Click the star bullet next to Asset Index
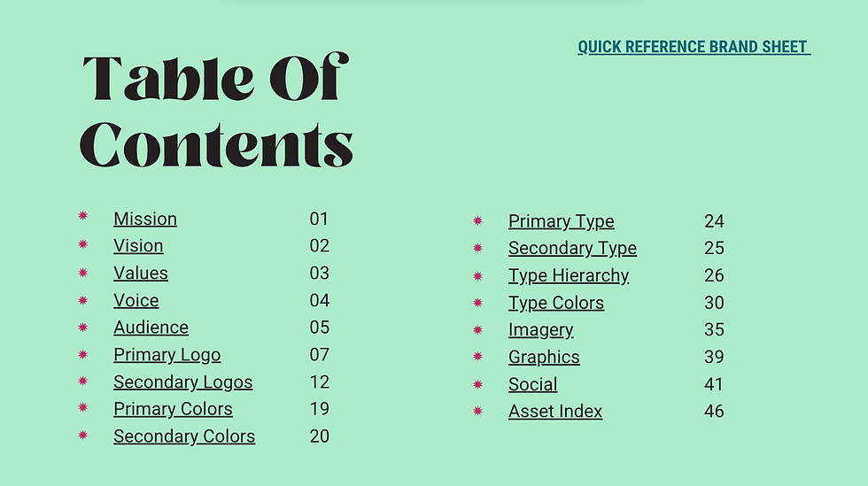The image size is (868, 486). click(x=478, y=411)
